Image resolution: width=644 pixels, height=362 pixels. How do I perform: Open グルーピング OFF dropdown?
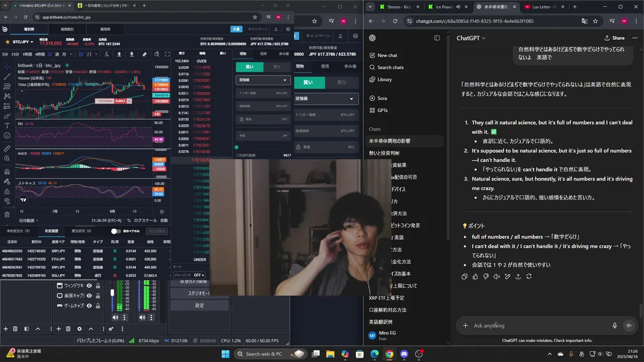point(190,275)
